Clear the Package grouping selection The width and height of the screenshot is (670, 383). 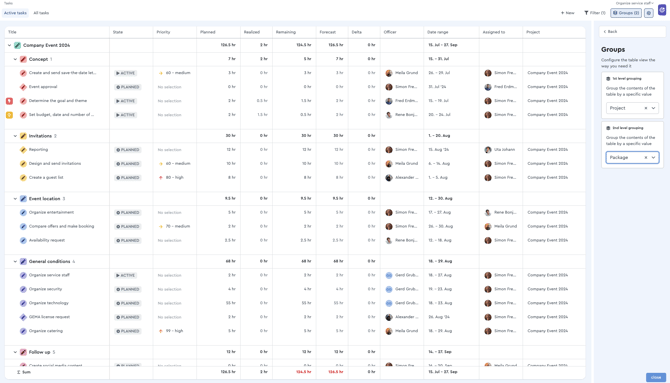(646, 158)
